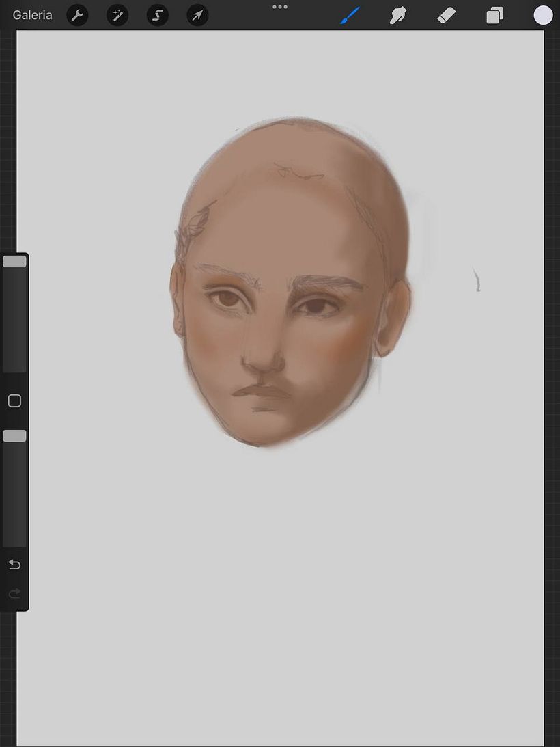Undo the last stroke
560x747 pixels.
pos(14,565)
